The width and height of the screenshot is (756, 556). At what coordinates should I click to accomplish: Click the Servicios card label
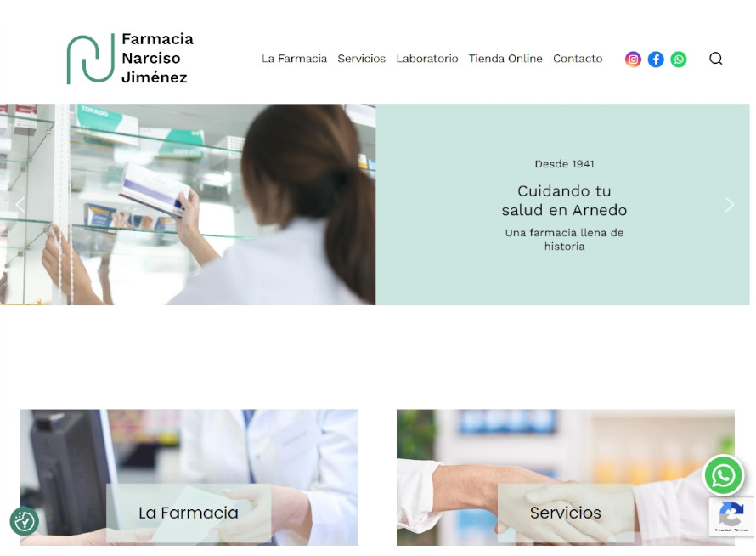pyautogui.click(x=566, y=513)
